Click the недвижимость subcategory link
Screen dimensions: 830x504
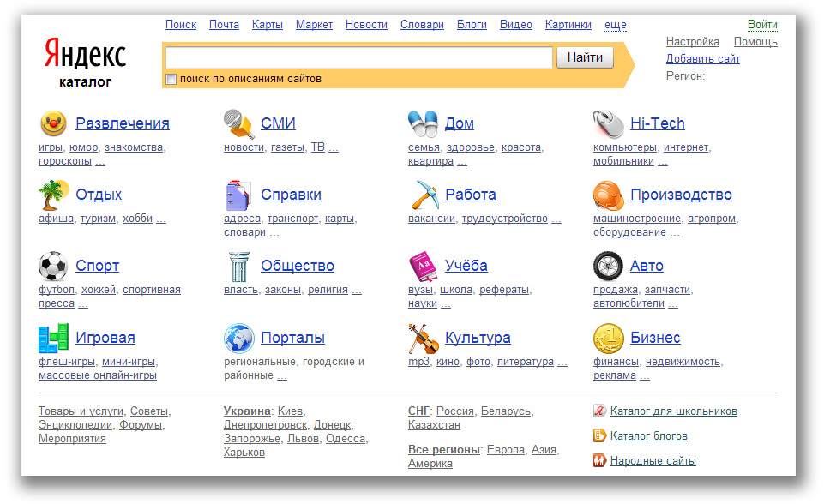683,361
